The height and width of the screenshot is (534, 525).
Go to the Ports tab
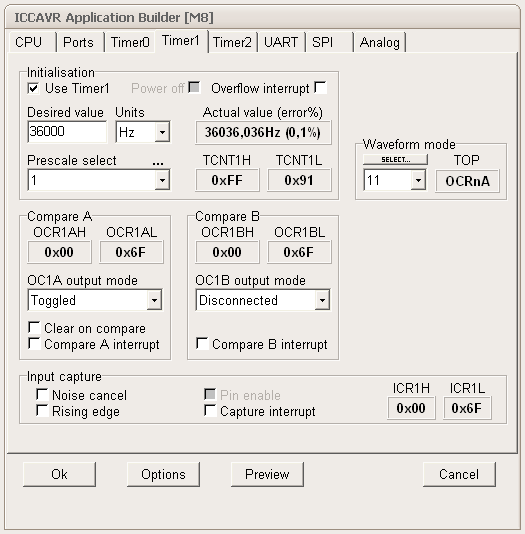[x=79, y=43]
